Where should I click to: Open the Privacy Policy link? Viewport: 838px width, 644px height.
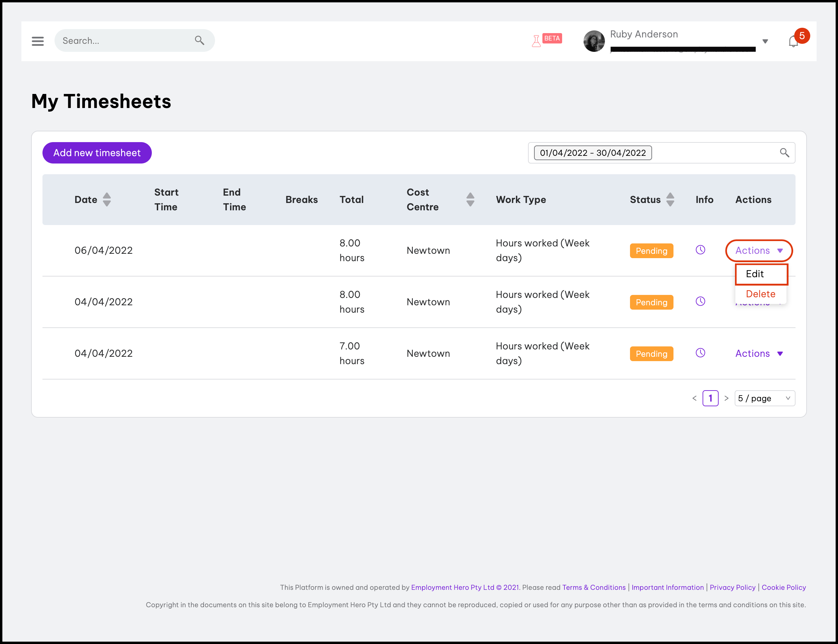coord(732,587)
